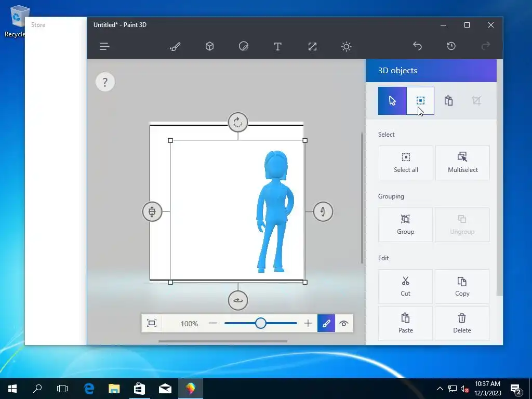This screenshot has height=399, width=532.
Task: Open the Action Center notifications icon
Action: (x=516, y=389)
